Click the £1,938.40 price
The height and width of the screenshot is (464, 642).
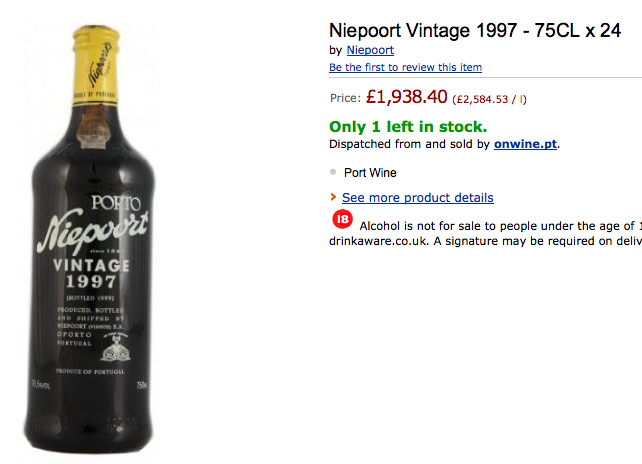406,98
